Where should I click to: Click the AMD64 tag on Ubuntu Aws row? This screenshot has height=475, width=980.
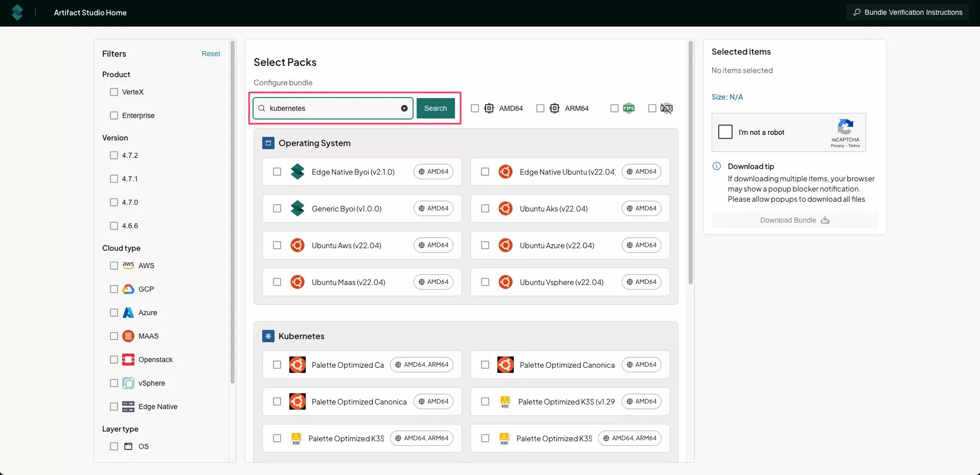pyautogui.click(x=434, y=245)
